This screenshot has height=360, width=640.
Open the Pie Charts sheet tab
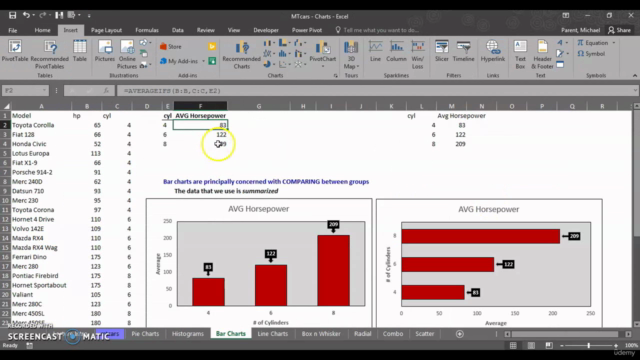145,333
